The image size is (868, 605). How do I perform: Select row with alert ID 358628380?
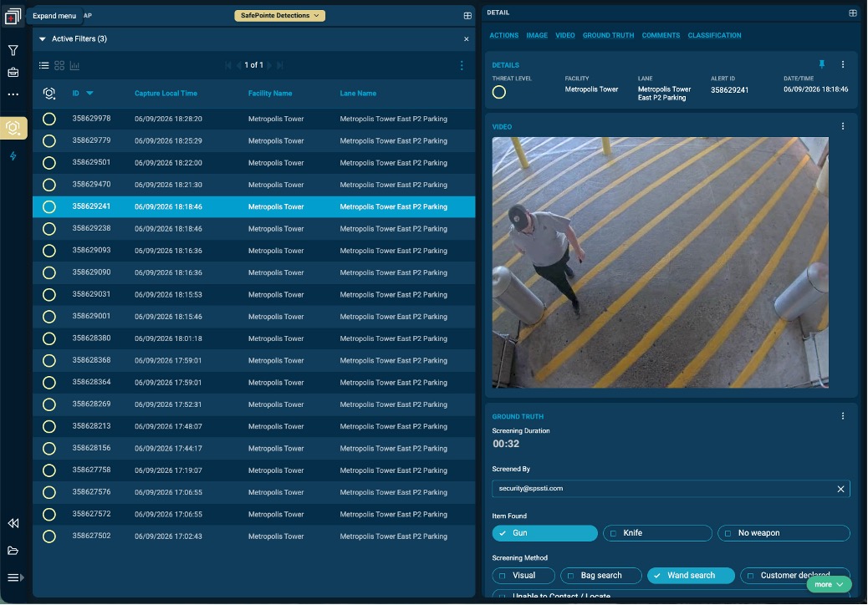[254, 339]
